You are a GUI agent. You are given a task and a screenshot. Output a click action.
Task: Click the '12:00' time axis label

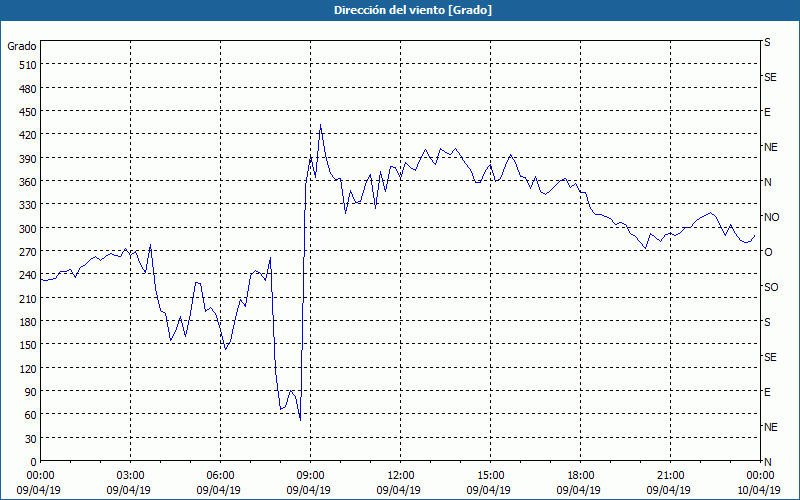click(x=401, y=476)
